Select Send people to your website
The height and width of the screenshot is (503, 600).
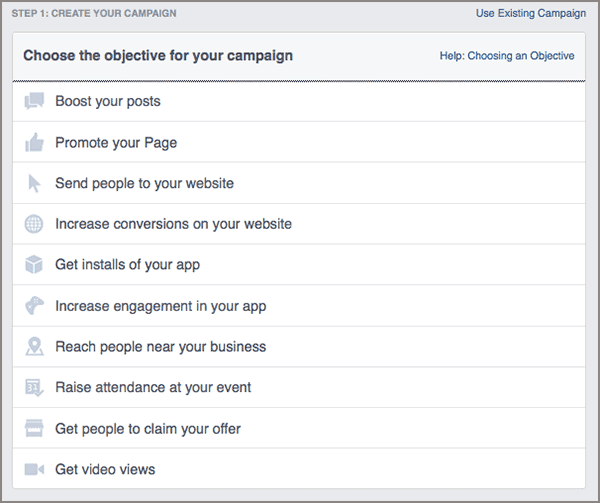pos(144,183)
